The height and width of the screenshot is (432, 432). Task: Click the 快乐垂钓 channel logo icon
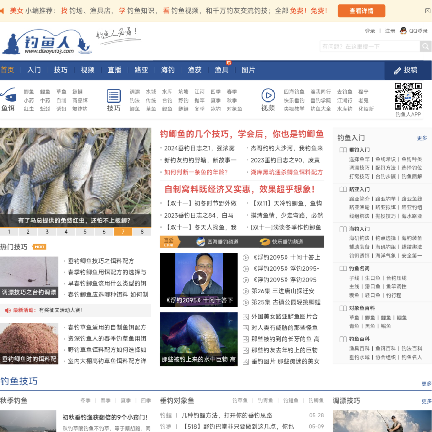coord(265,242)
